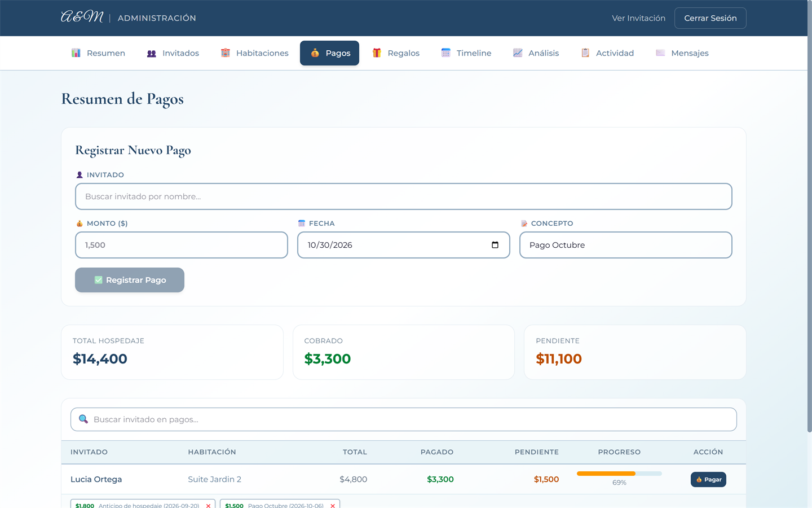
Task: Click the Total Hospedaje value $14,400
Action: (x=100, y=358)
